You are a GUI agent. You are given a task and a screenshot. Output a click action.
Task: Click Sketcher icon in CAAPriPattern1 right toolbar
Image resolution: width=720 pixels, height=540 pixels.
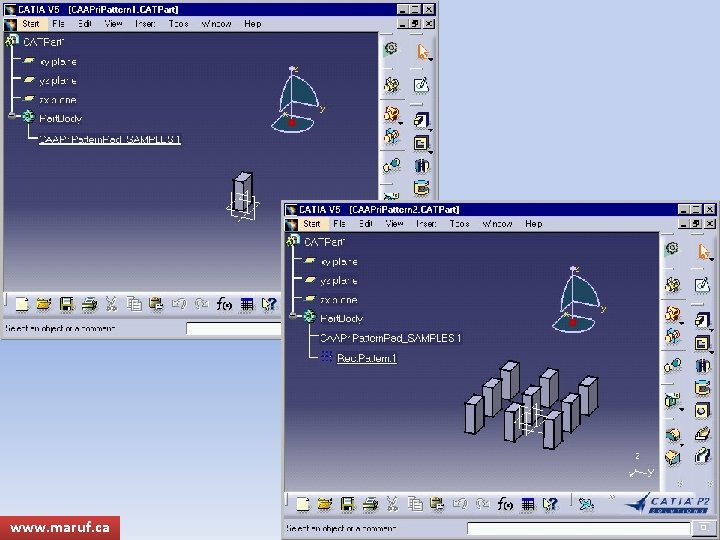point(421,85)
